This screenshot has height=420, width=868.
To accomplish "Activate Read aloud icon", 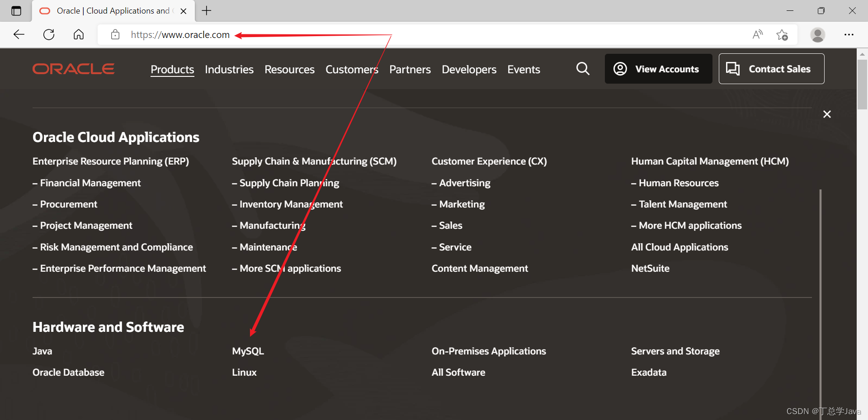I will (758, 34).
